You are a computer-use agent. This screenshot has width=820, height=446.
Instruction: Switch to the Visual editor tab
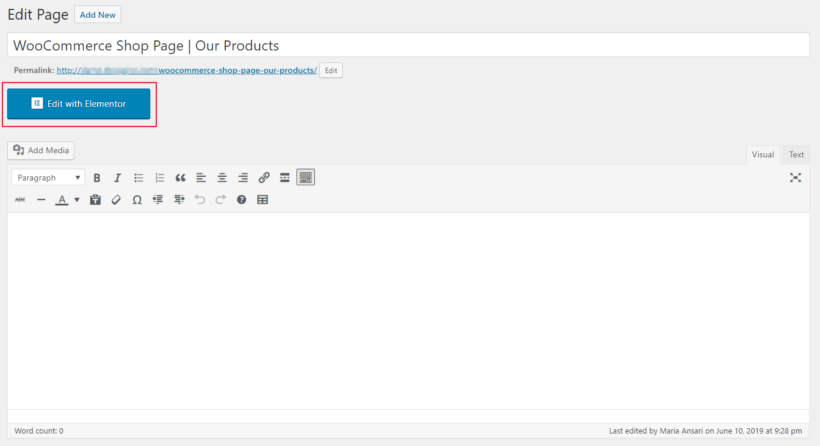(762, 155)
